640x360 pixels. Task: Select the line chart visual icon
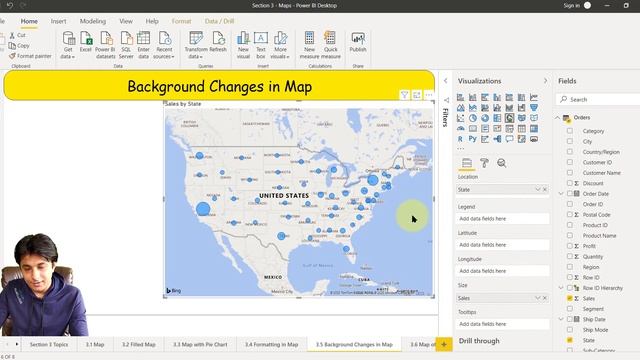[534, 97]
